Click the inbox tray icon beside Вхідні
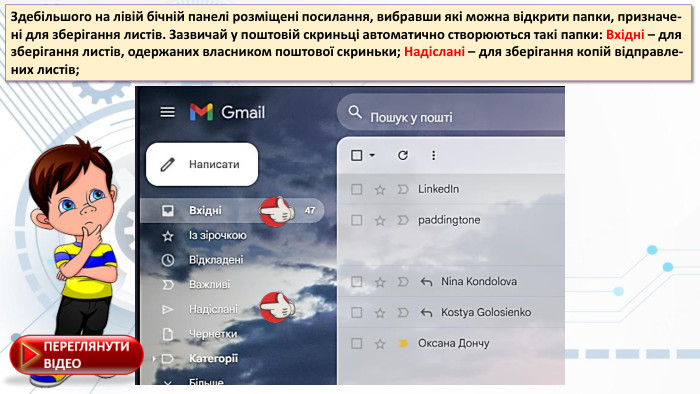Screen dimensions: 700x394 click(x=168, y=210)
